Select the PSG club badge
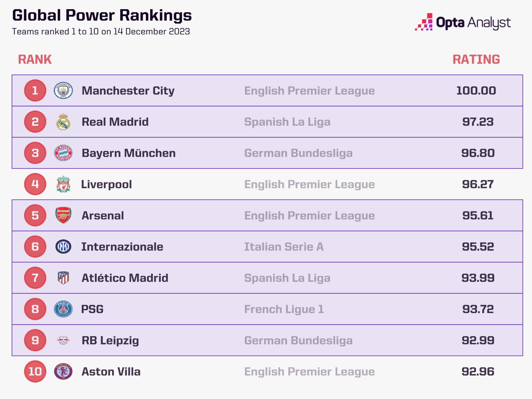This screenshot has width=532, height=399. click(63, 309)
